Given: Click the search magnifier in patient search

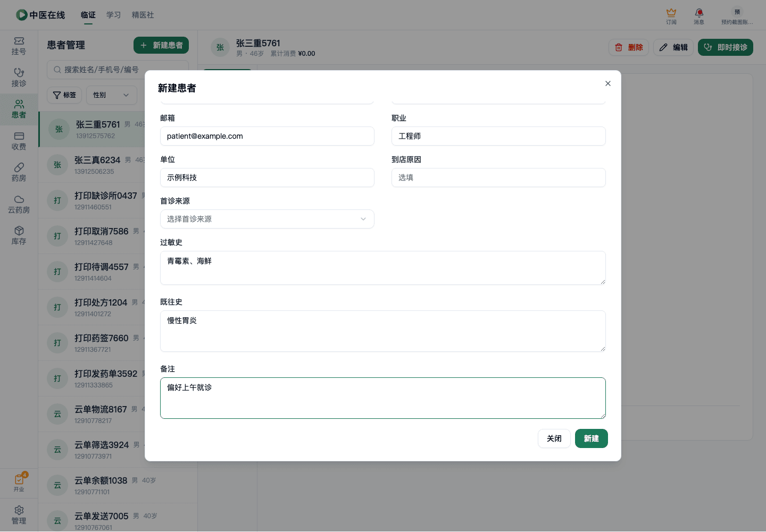Looking at the screenshot, I should click(x=57, y=70).
